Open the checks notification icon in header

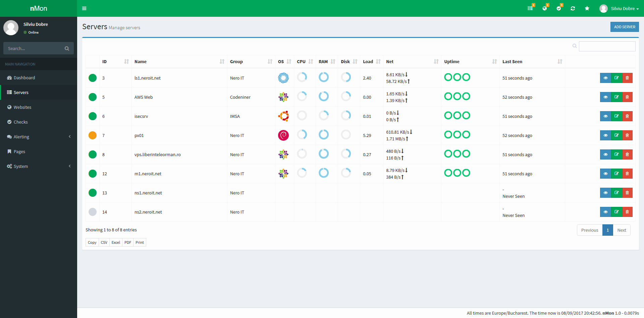559,8
